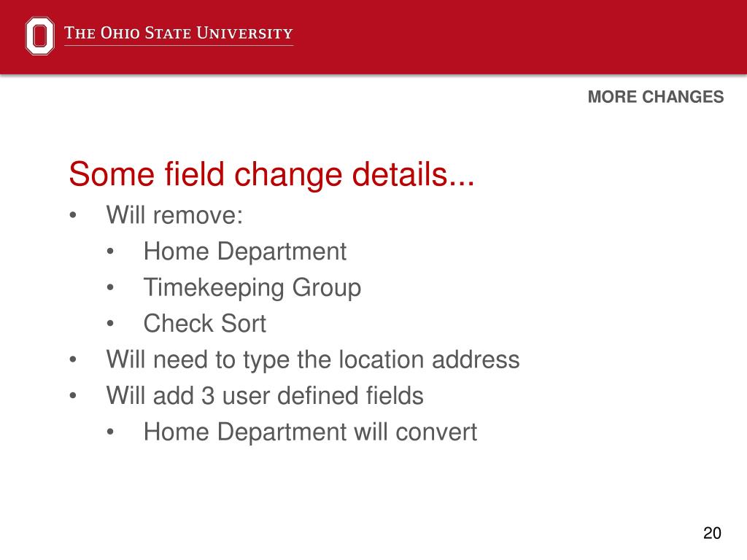Click 'Home Department will convert' line
This screenshot has width=747, height=560.
click(310, 432)
